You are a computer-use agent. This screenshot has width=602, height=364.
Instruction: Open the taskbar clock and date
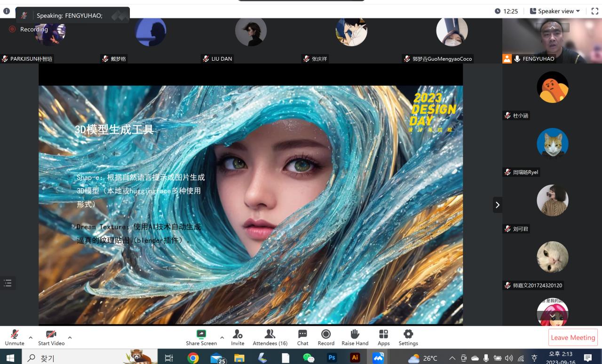pyautogui.click(x=561, y=358)
